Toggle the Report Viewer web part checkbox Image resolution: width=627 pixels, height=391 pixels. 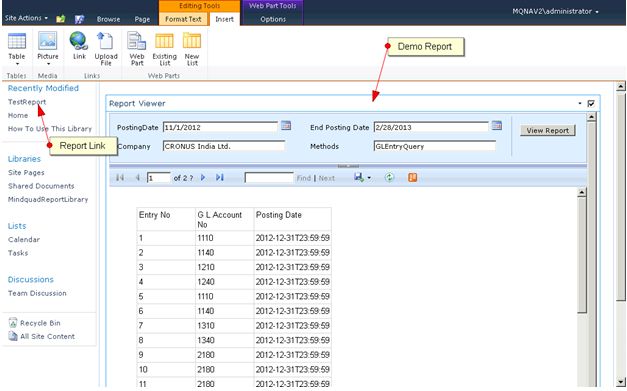pyautogui.click(x=591, y=104)
